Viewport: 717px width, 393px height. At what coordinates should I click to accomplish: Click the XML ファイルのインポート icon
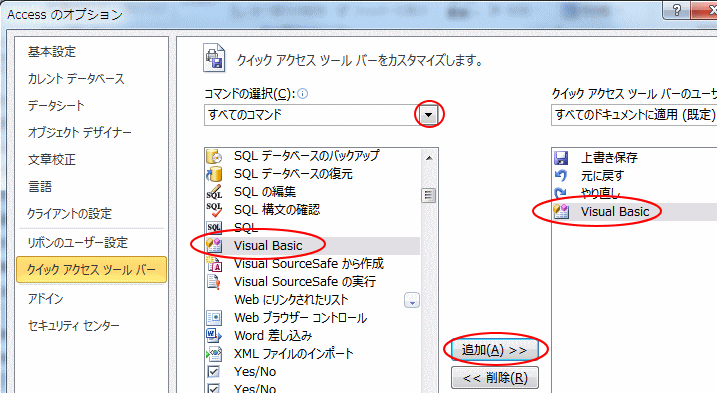[x=214, y=354]
